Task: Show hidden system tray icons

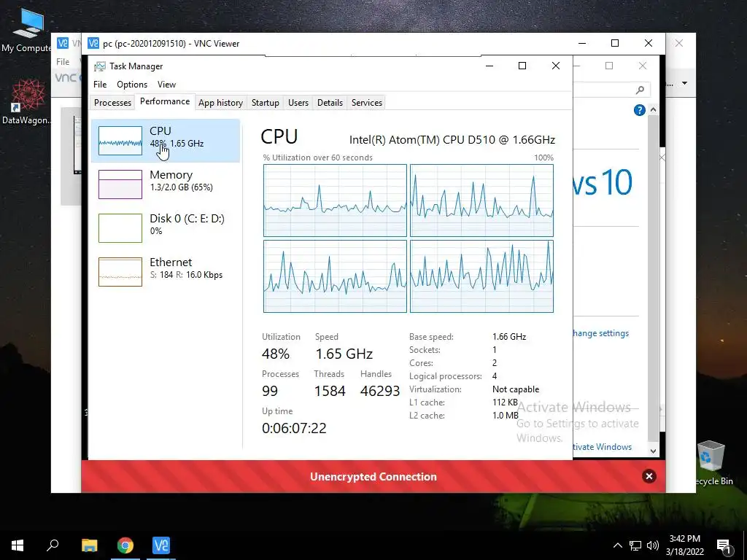Action: [x=617, y=545]
